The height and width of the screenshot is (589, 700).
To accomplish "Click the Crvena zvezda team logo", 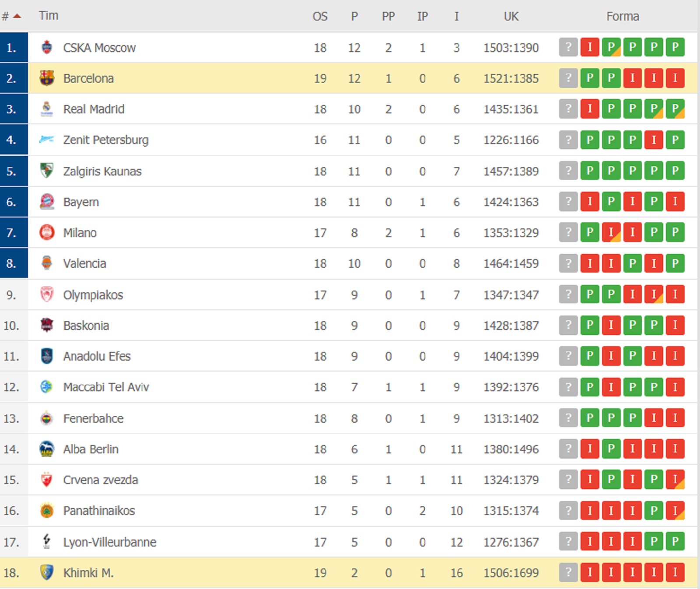I will (x=47, y=480).
